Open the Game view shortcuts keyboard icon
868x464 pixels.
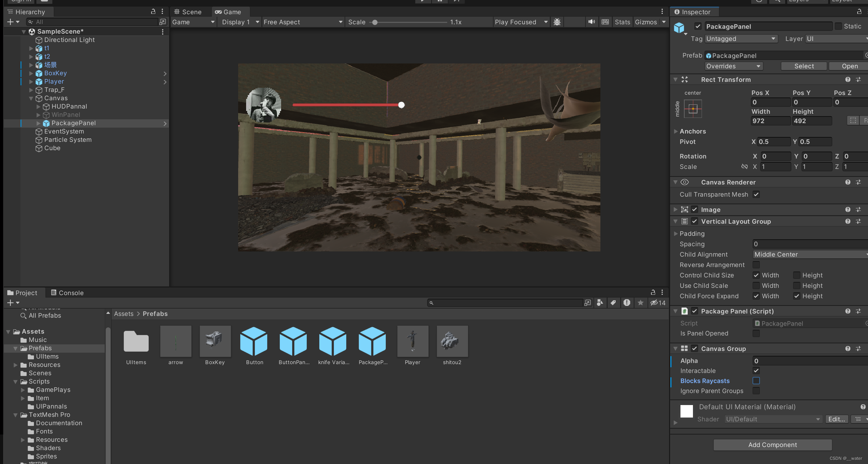(x=605, y=22)
